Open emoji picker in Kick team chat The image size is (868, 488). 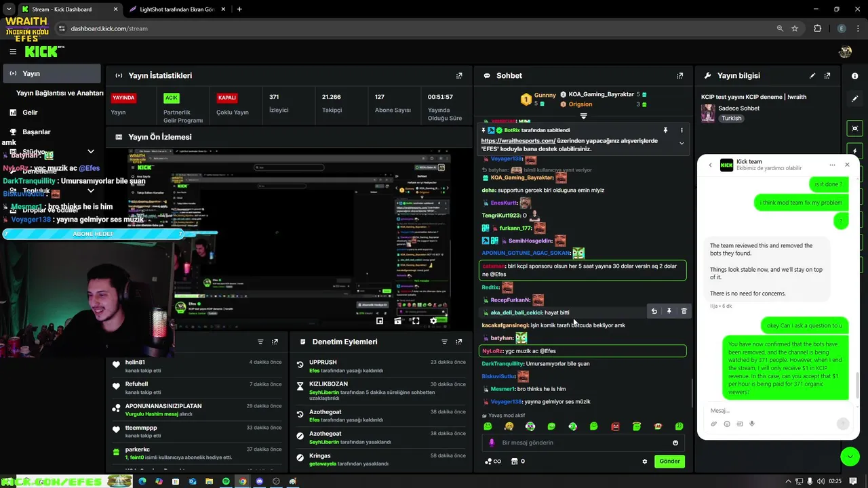727,424
